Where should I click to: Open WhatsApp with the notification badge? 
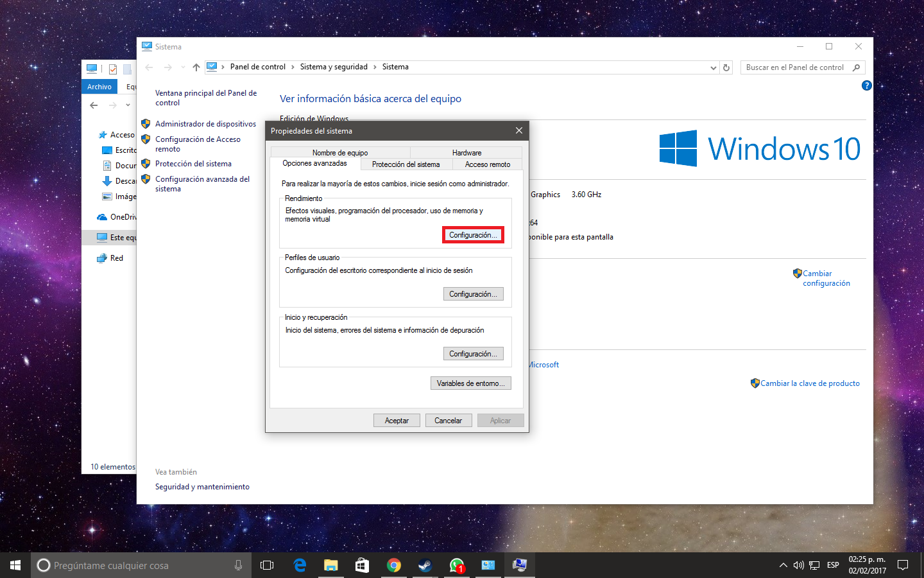pos(456,565)
